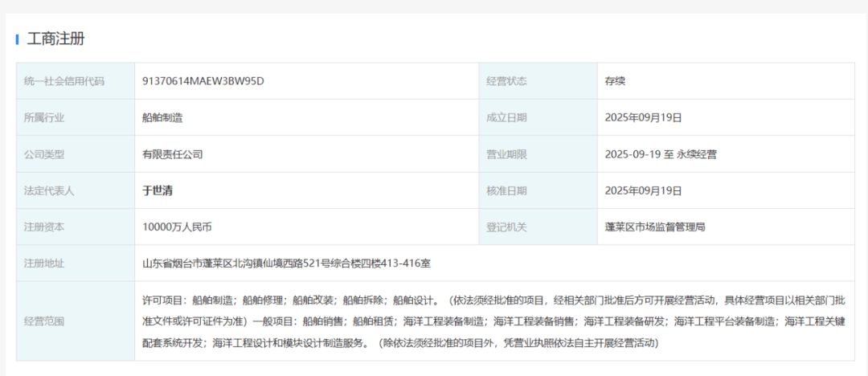Viewport: 868px width, 376px height.
Task: Click the 核准日期 label cell
Action: click(x=506, y=190)
